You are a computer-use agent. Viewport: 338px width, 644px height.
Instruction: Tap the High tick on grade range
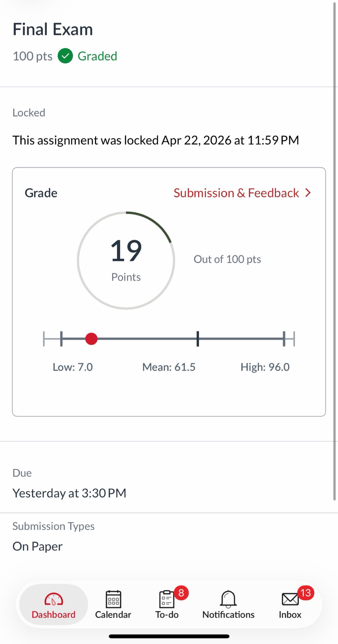coord(284,339)
